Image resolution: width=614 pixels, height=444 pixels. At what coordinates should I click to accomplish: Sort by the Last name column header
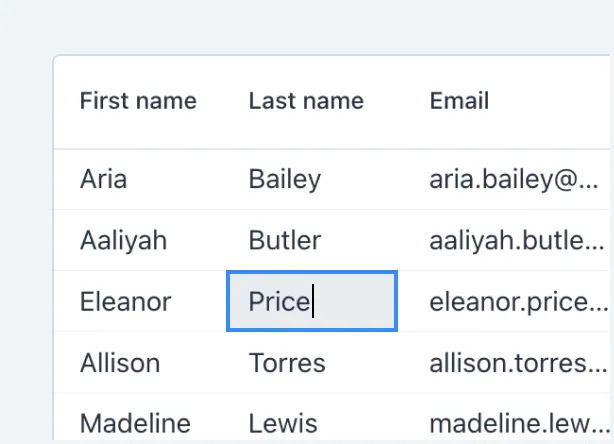(x=306, y=101)
